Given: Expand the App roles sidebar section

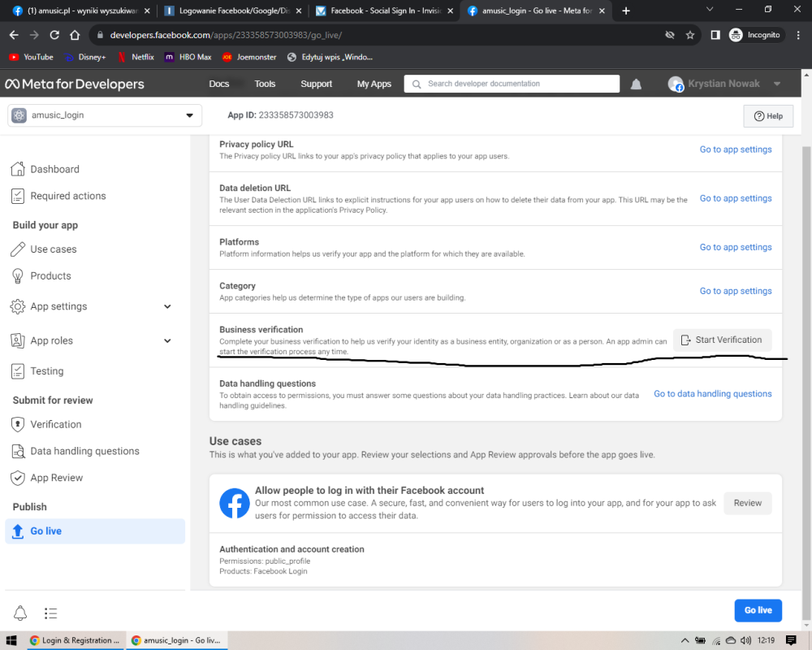Looking at the screenshot, I should pyautogui.click(x=167, y=340).
